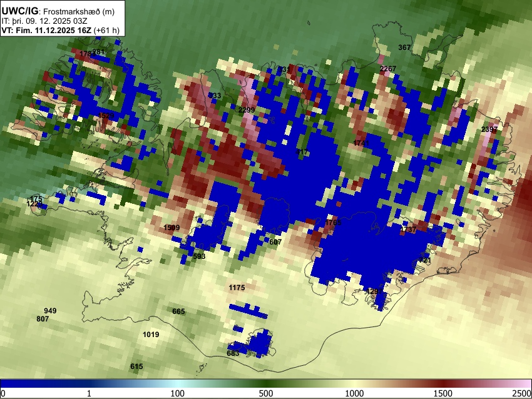Click the 2299 value label
This screenshot has width=532, height=399.
coord(247,110)
